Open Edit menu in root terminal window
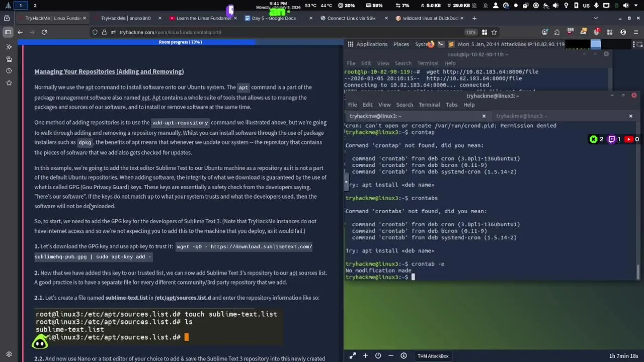 [366, 63]
